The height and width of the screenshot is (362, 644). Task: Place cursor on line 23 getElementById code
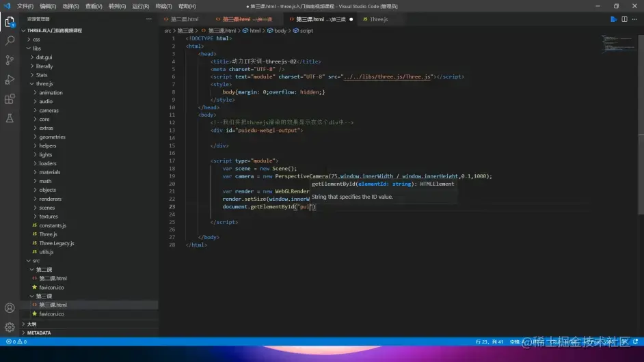pos(269,207)
